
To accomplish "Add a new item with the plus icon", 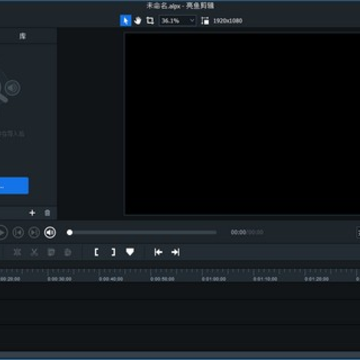I will click(x=32, y=213).
